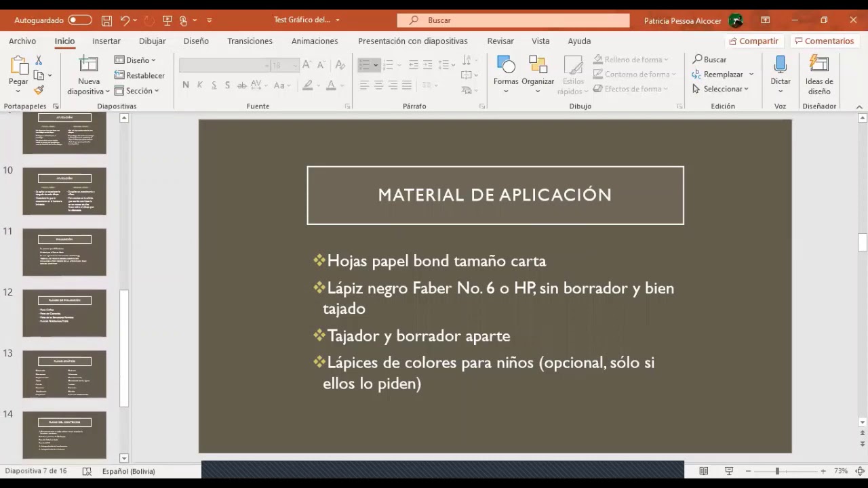Click the Pegar clipboard icon
The width and height of the screenshot is (868, 488).
point(18,66)
